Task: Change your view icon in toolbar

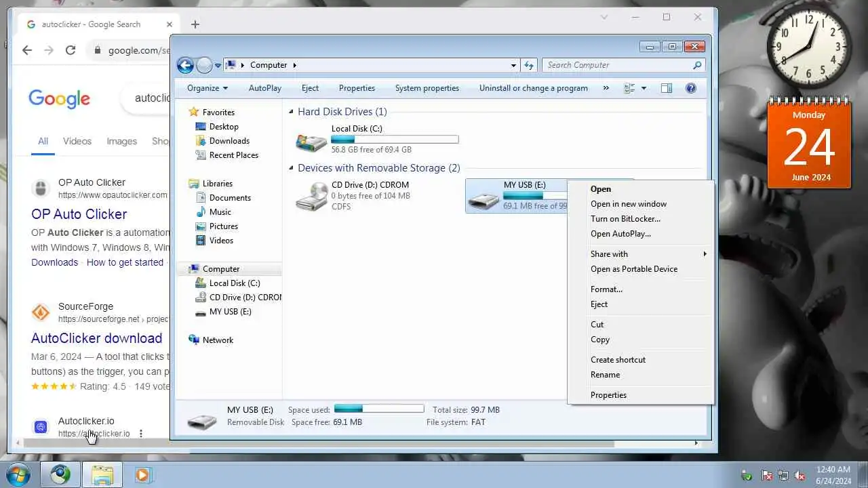Action: [629, 88]
